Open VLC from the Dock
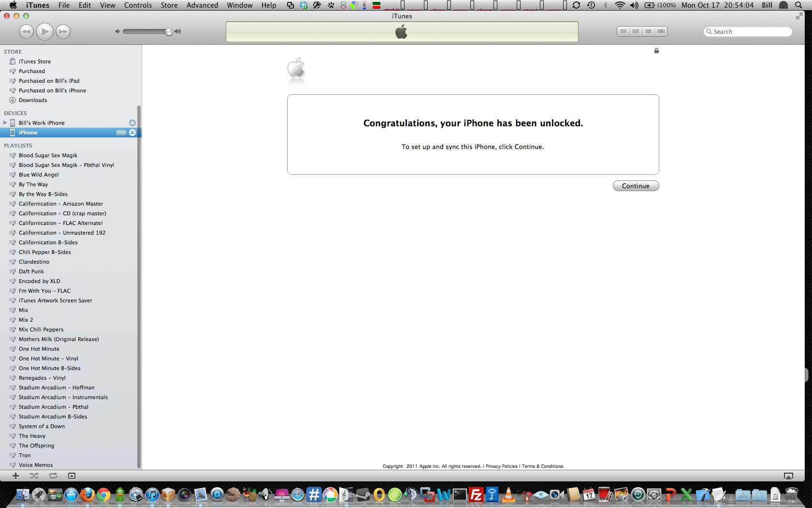The width and height of the screenshot is (812, 508). click(x=508, y=494)
